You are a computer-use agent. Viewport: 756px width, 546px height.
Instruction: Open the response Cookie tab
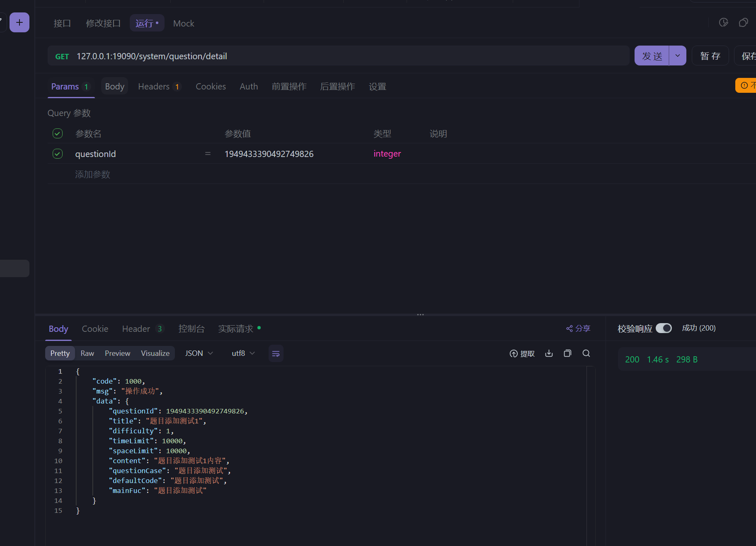click(x=95, y=329)
